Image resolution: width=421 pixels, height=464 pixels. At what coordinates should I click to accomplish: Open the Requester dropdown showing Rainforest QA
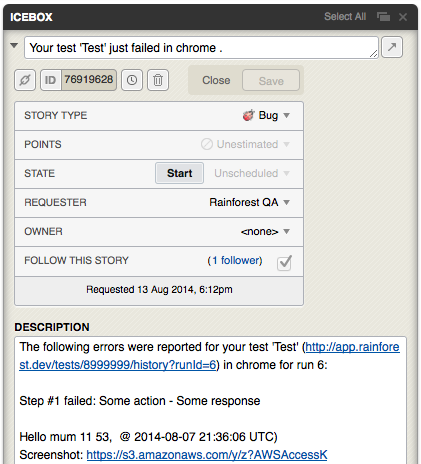pos(249,202)
